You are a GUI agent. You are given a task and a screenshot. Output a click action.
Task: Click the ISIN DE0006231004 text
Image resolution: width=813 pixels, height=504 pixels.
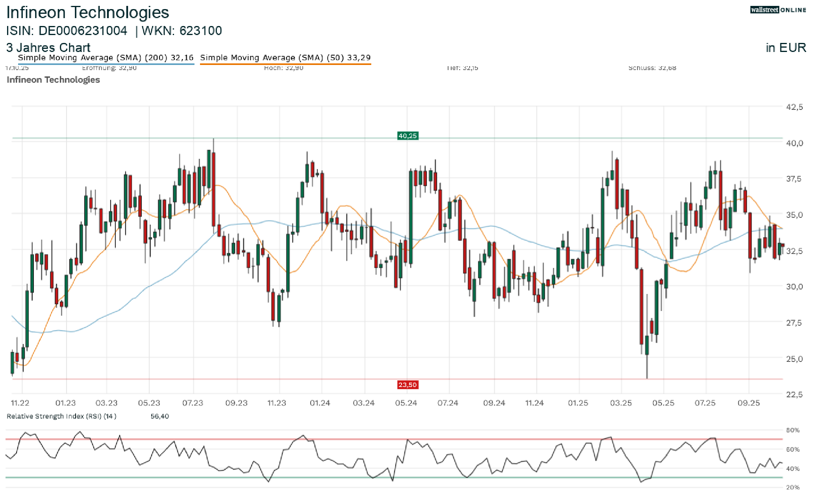click(67, 31)
